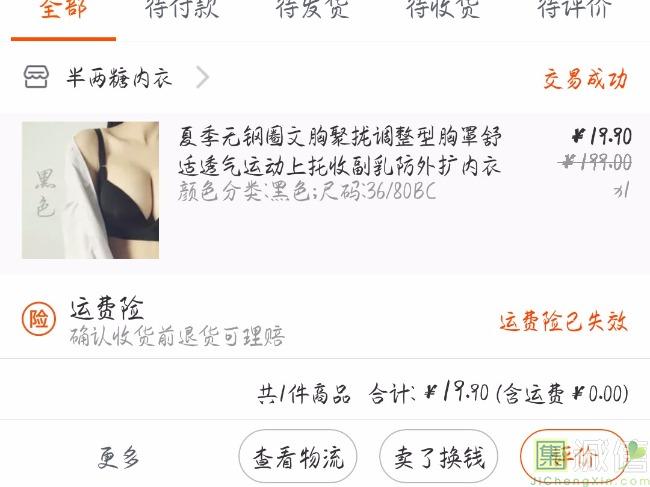The width and height of the screenshot is (650, 487).
Task: Expand shop page via chevron arrow
Action: point(202,77)
